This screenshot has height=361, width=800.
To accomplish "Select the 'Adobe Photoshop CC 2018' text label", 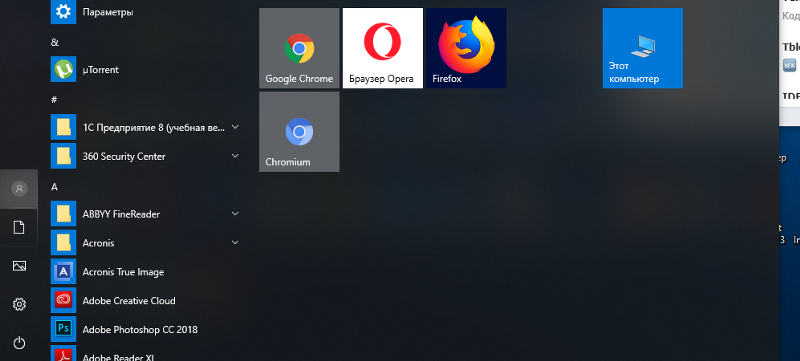I will coord(140,330).
